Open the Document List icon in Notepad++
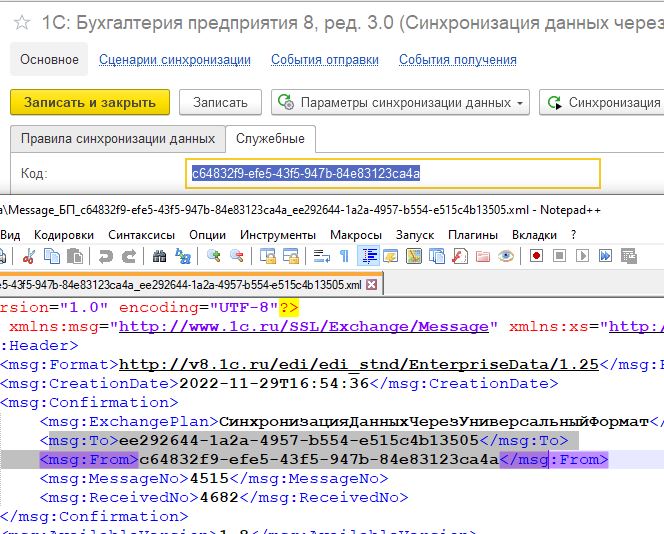Screen dimensions: 664x534 (x=437, y=256)
